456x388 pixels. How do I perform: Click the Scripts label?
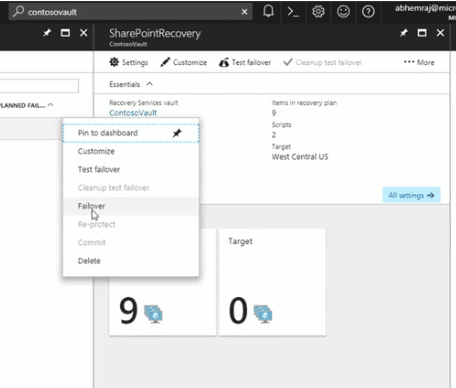click(282, 125)
